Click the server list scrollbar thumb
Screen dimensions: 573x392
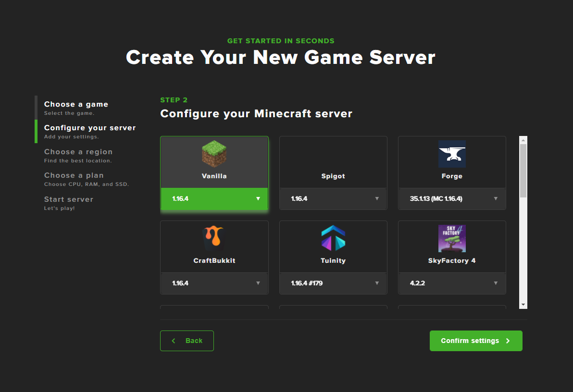click(523, 171)
